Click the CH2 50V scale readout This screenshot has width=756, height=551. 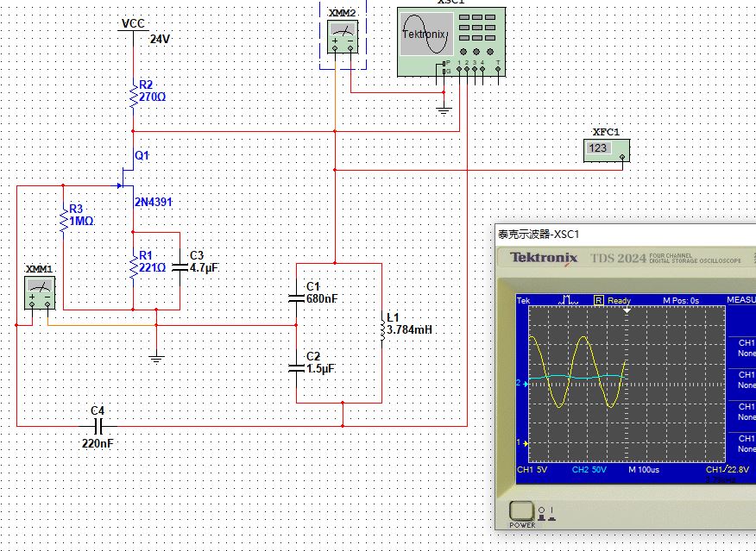coord(588,470)
